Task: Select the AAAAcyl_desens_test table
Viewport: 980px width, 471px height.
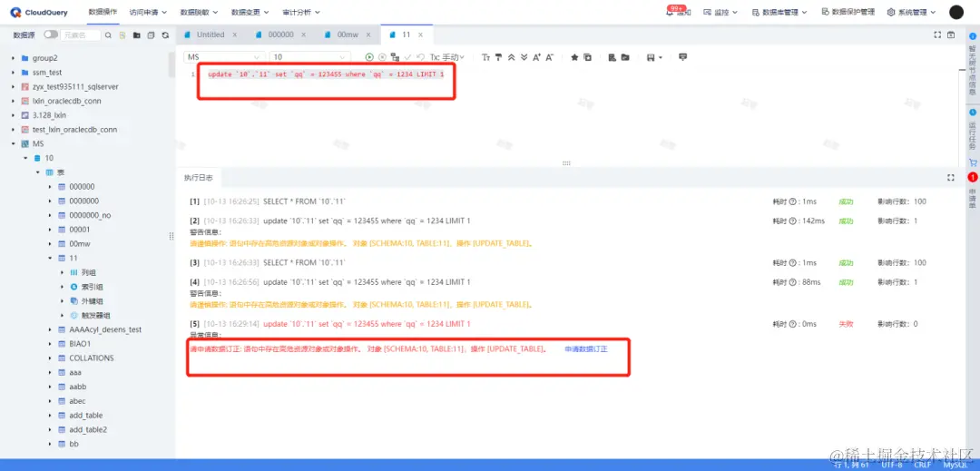Action: [x=105, y=329]
